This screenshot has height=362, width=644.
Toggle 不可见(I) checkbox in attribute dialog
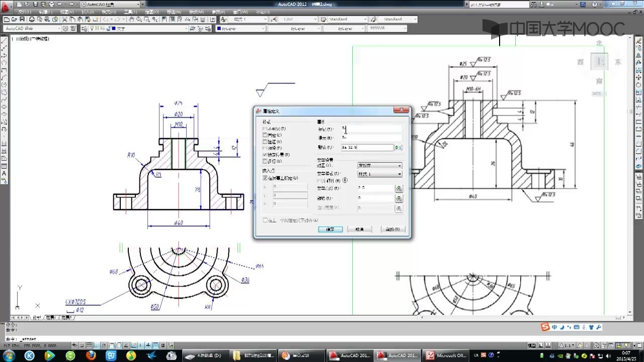click(265, 129)
